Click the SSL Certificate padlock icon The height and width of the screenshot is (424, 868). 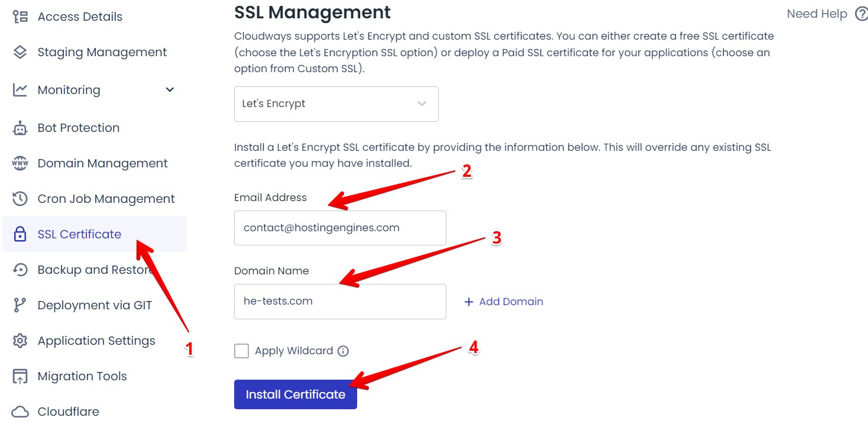(20, 234)
